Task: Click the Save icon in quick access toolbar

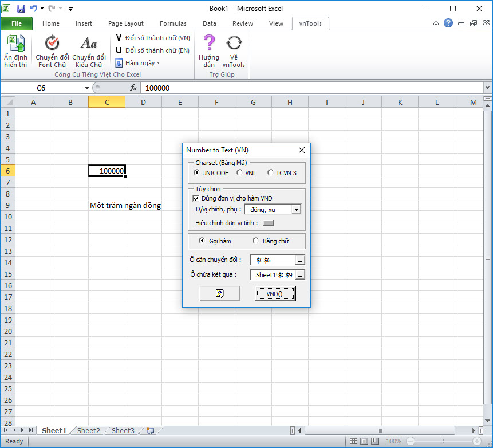Action: point(21,9)
